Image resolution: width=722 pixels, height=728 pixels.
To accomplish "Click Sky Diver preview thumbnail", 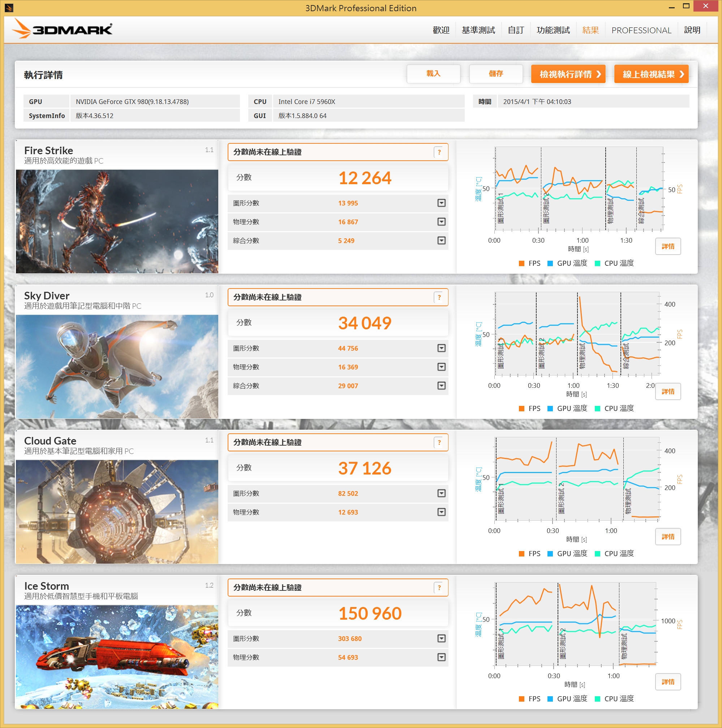I will [117, 366].
